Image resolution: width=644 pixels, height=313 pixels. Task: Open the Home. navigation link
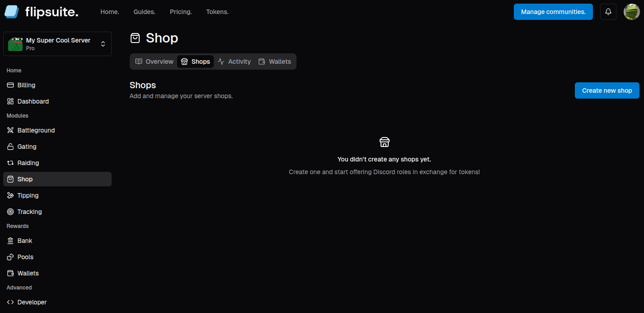click(110, 12)
